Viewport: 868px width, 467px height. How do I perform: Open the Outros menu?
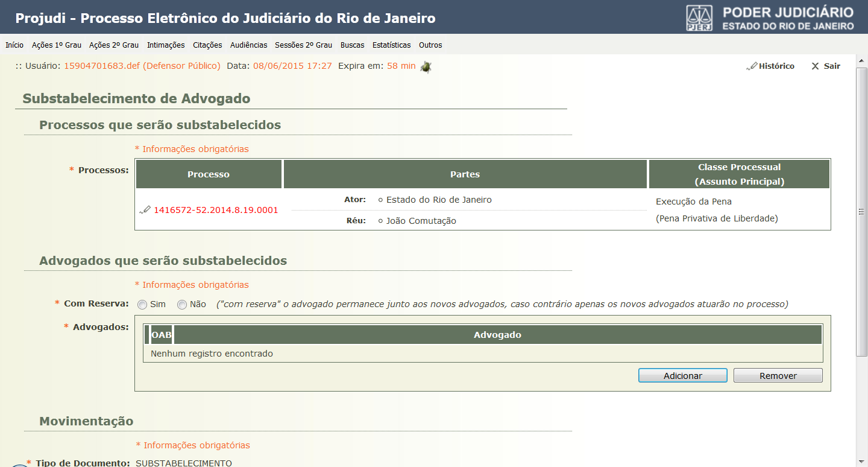pyautogui.click(x=430, y=45)
